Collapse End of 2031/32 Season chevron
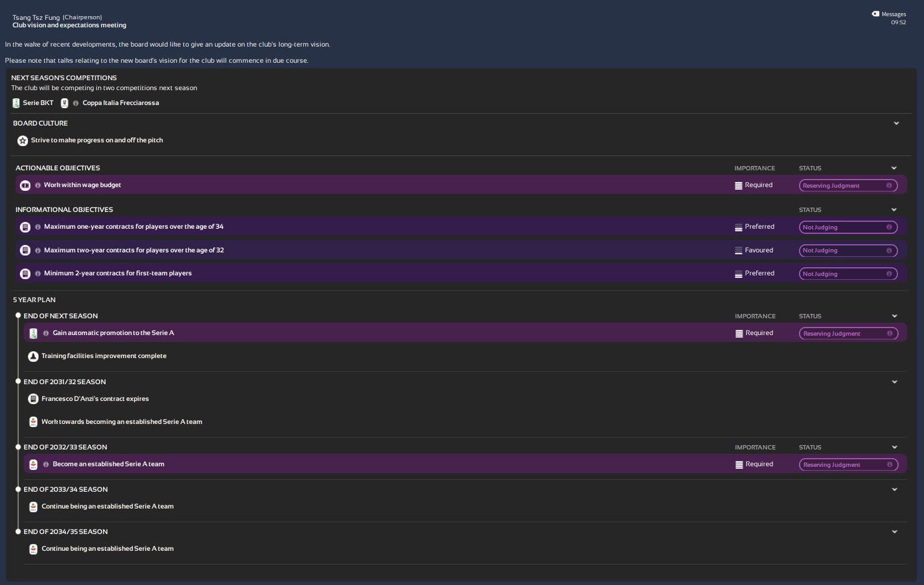This screenshot has width=924, height=585. tap(894, 382)
